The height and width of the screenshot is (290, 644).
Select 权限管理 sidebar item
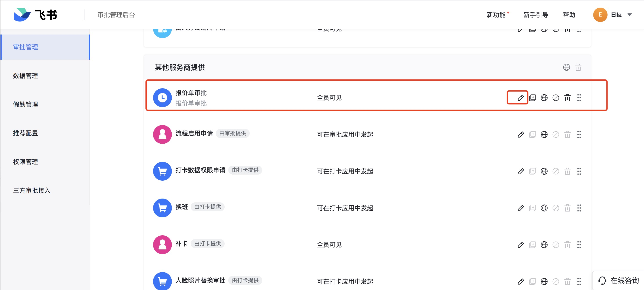pyautogui.click(x=26, y=162)
